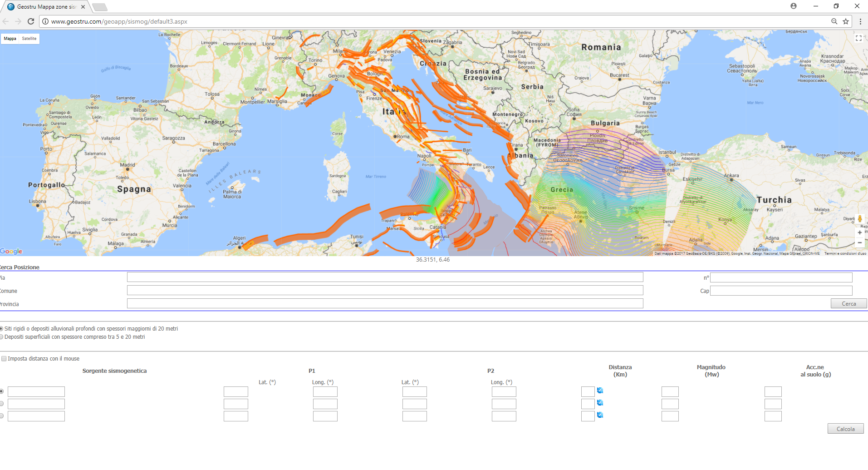This screenshot has width=868, height=470.
Task: Select the Geostru Mappa zone browser tab
Action: point(46,7)
